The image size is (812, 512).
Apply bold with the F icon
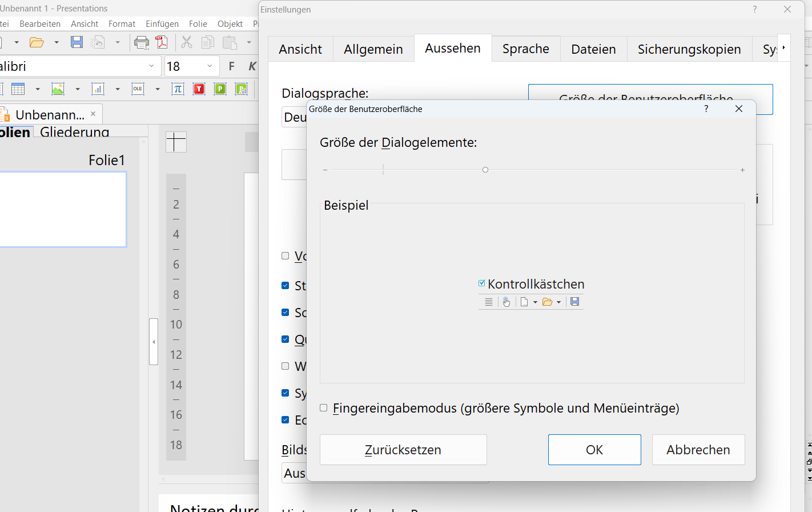click(231, 66)
